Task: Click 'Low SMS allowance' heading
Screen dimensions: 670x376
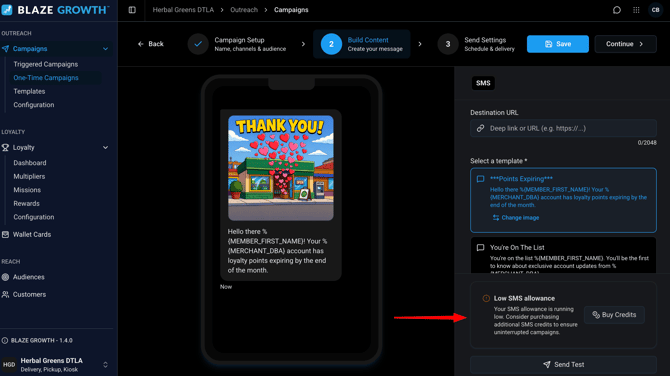Action: (524, 298)
